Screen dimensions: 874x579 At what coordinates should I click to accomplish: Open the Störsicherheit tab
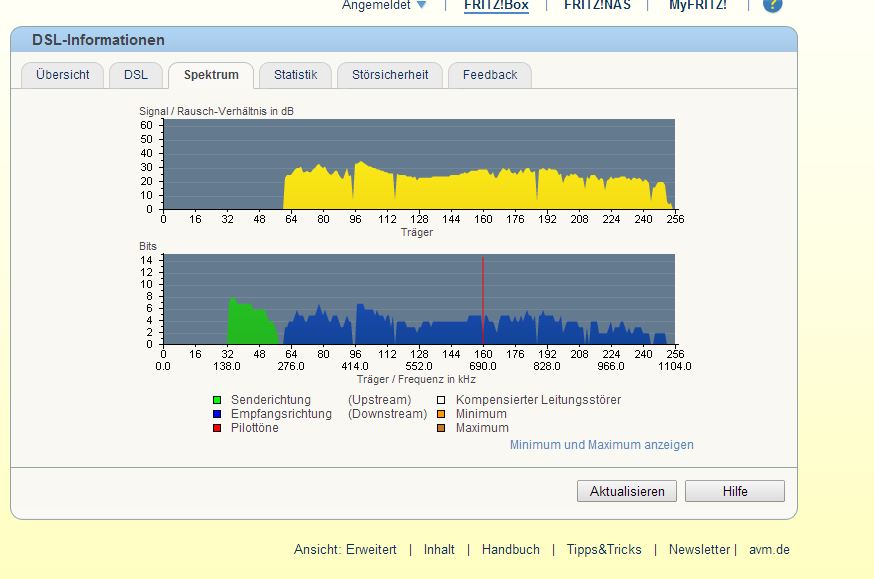click(390, 75)
